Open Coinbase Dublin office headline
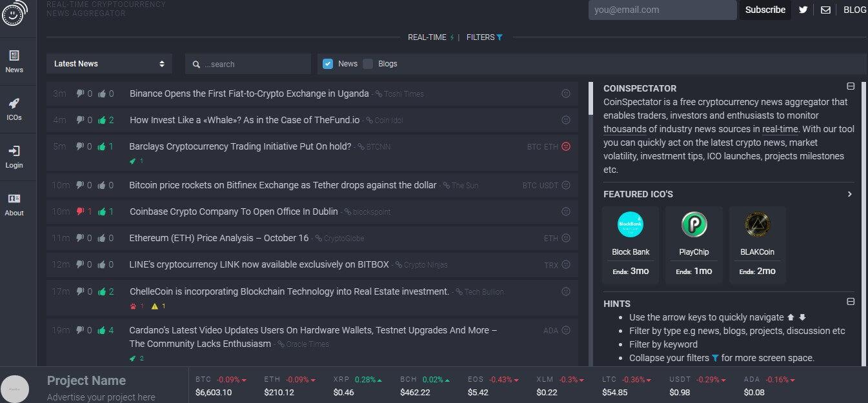868x403 pixels. (x=233, y=211)
